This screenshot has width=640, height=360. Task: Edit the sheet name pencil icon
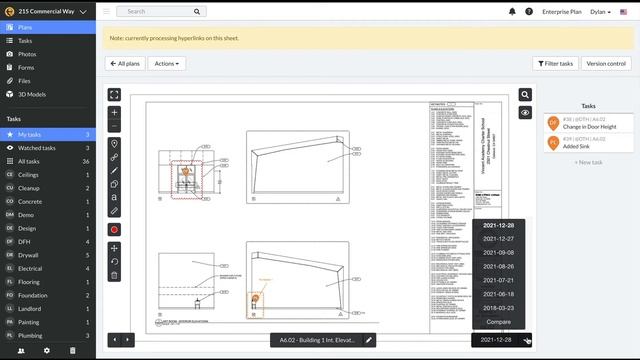(x=369, y=340)
